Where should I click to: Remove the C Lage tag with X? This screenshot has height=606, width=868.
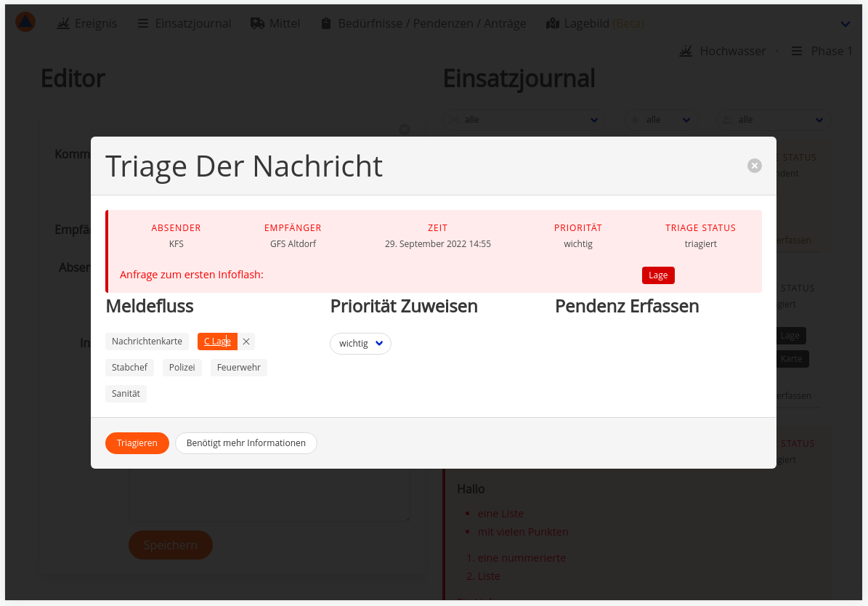pos(246,342)
